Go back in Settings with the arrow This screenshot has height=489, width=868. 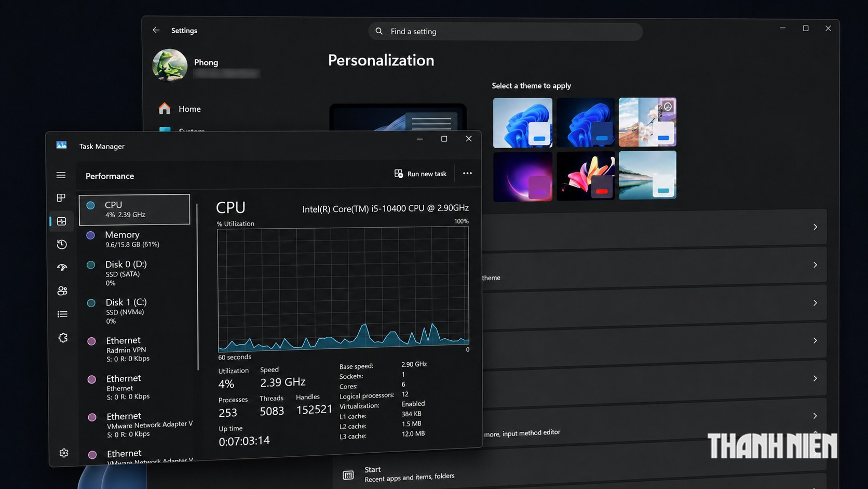156,30
